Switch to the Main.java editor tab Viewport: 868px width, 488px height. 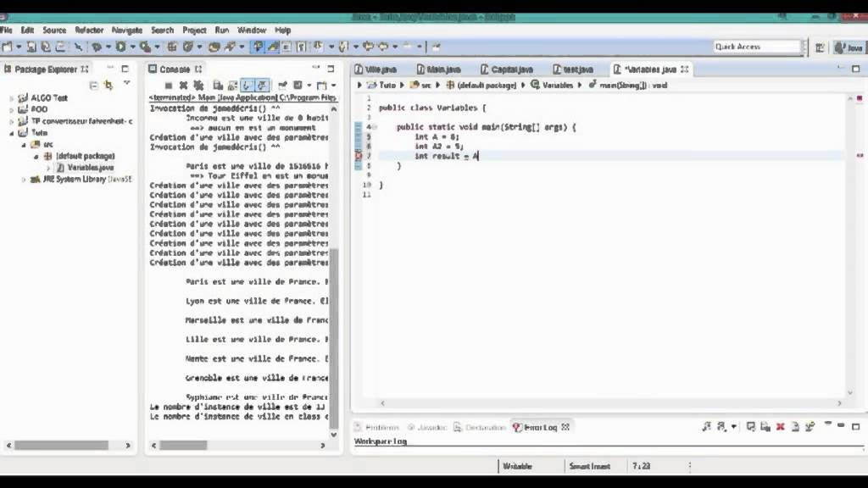pos(438,69)
